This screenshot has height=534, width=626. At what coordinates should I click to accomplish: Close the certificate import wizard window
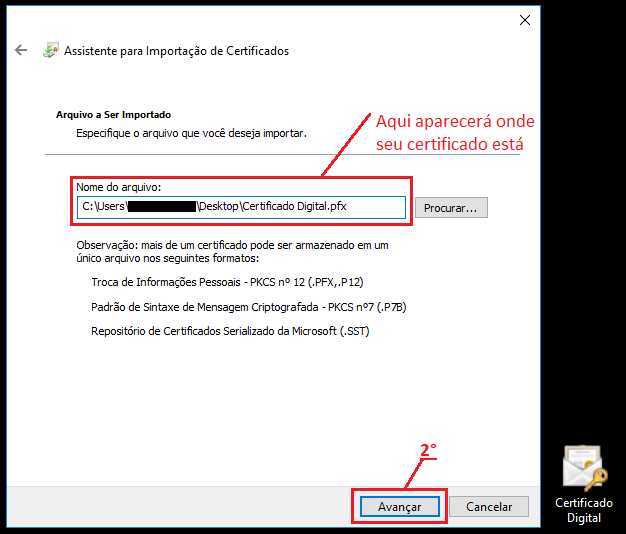(524, 20)
